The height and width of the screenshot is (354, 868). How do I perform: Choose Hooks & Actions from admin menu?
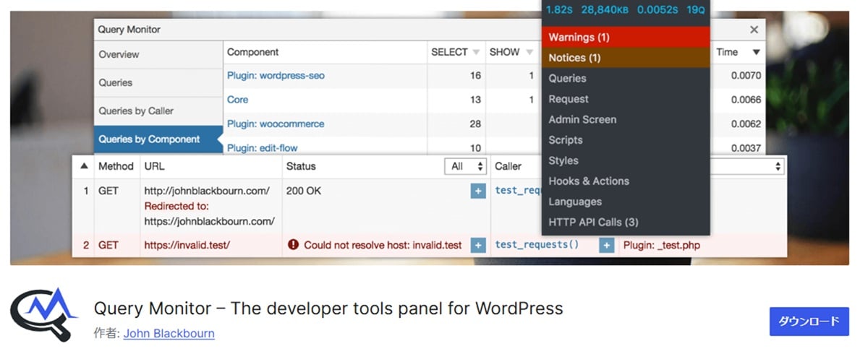coord(589,181)
